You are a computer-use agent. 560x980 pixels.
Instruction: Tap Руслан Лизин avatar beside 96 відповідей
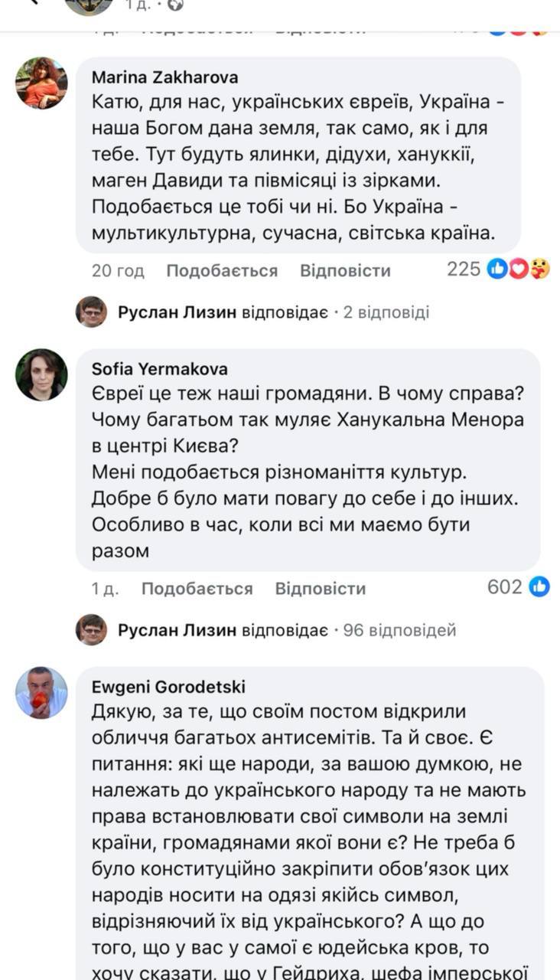click(x=91, y=630)
